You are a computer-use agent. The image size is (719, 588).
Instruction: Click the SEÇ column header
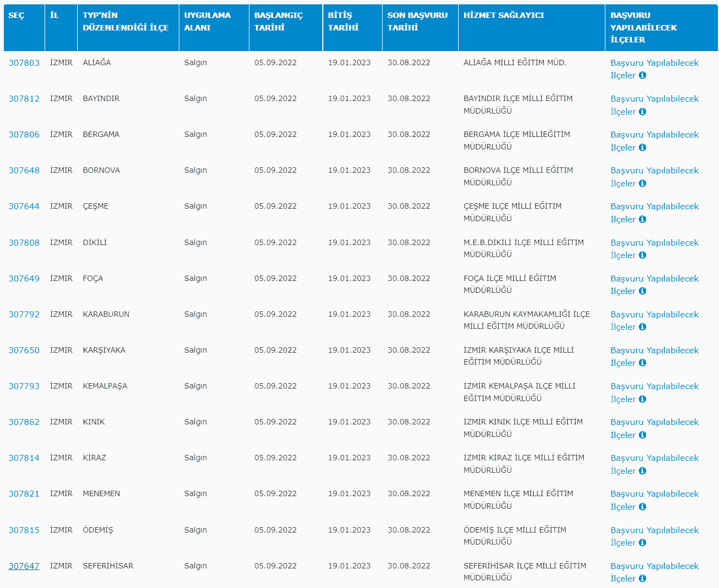coord(16,15)
